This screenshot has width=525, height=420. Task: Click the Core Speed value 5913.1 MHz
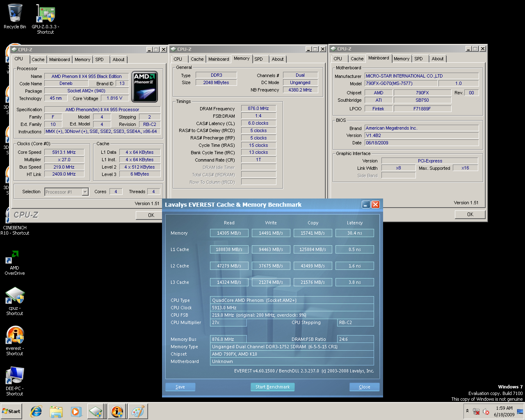click(64, 152)
